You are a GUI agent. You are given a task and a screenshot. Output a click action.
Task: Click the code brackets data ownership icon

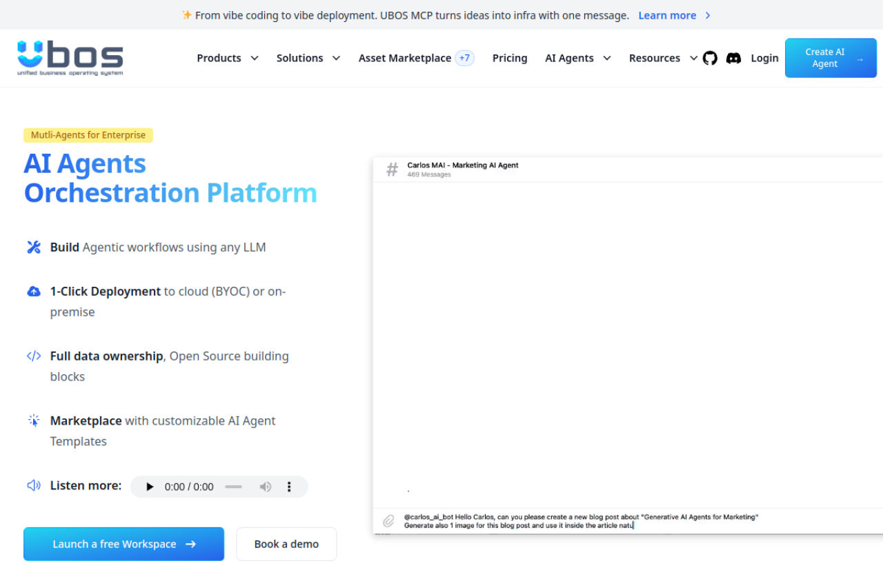pos(34,356)
